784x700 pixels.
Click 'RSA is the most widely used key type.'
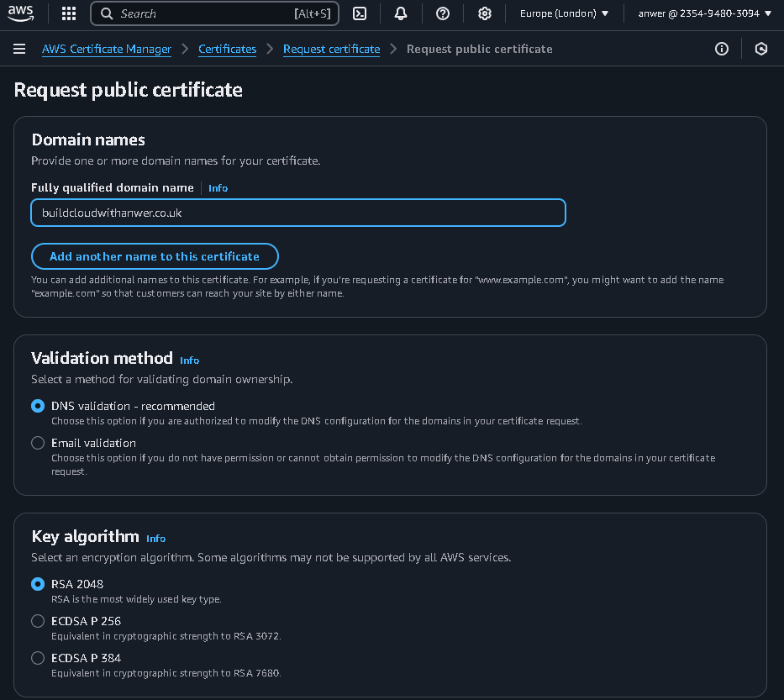tap(136, 599)
